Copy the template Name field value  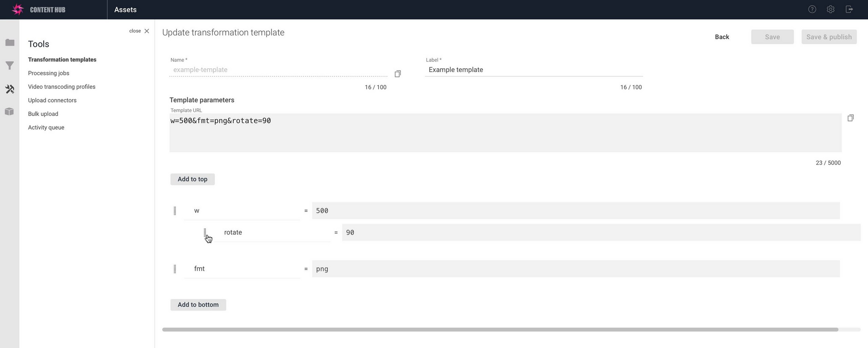tap(398, 74)
